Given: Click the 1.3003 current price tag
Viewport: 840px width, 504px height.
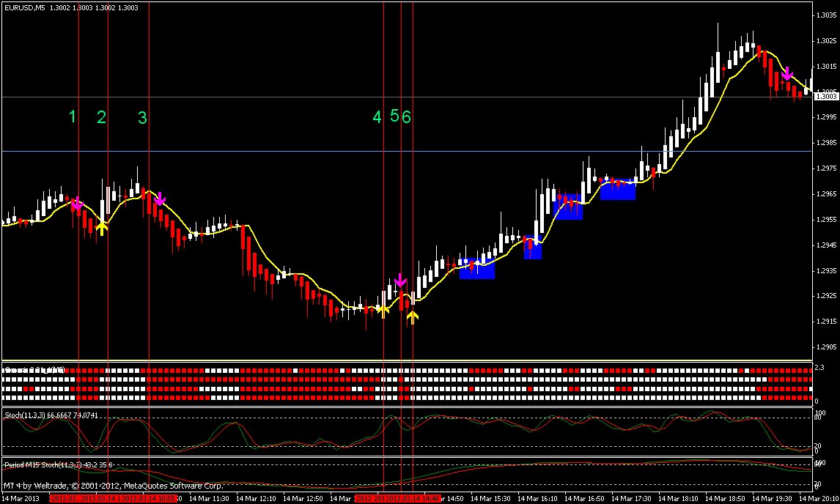Looking at the screenshot, I should [826, 97].
